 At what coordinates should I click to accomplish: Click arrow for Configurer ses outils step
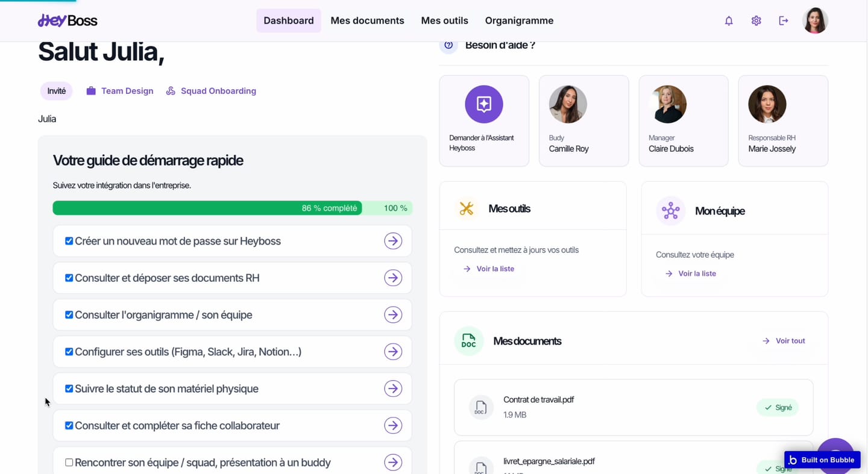[x=393, y=352]
